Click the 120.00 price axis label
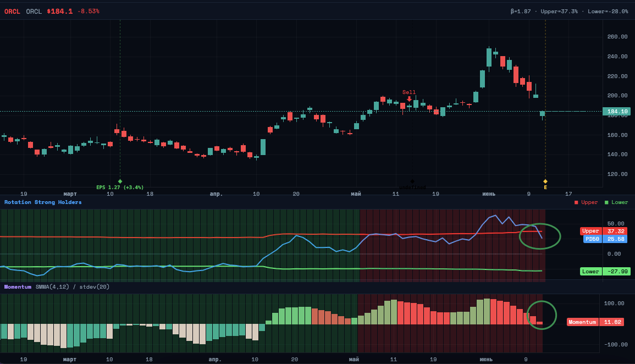 point(617,174)
